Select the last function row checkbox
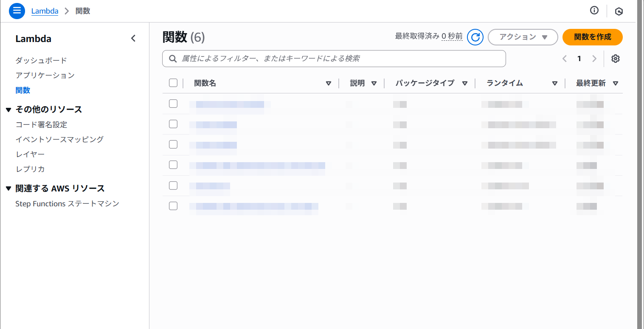This screenshot has height=329, width=644. point(173,206)
